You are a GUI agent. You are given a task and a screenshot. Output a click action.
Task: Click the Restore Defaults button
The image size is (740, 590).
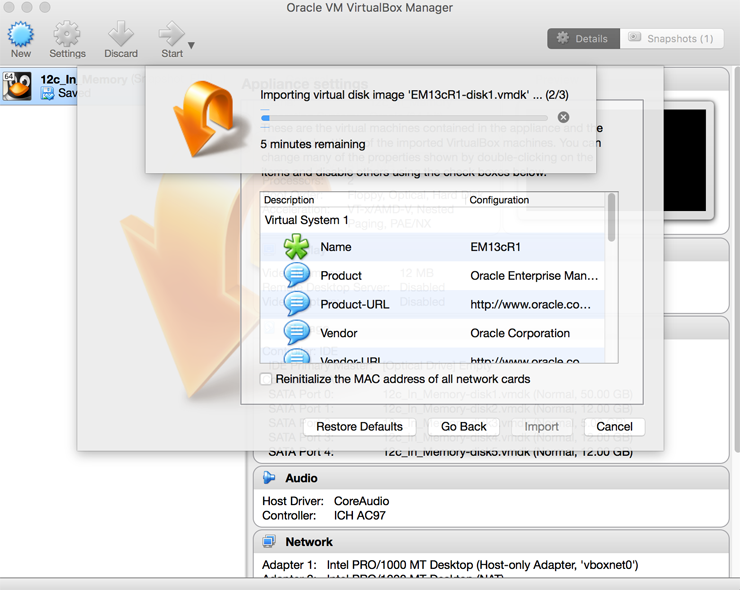[x=359, y=427]
